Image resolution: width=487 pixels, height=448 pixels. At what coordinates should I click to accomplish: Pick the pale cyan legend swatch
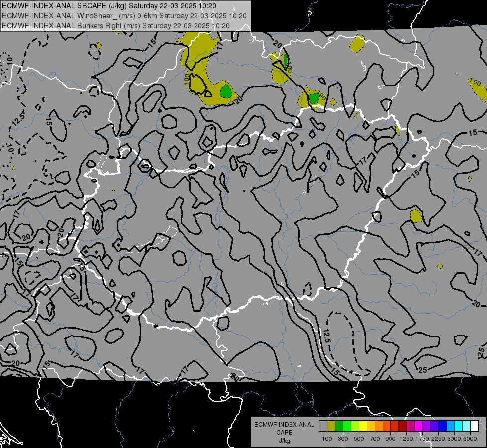click(x=467, y=426)
